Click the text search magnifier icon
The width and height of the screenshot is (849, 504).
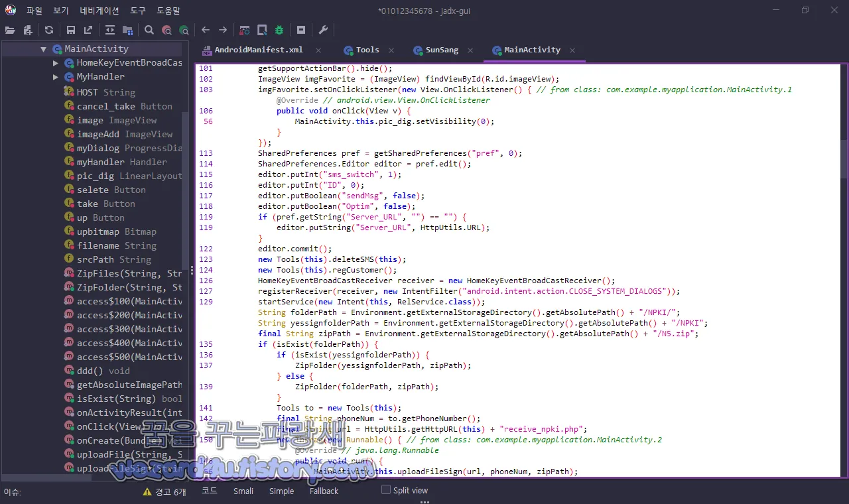pyautogui.click(x=149, y=30)
